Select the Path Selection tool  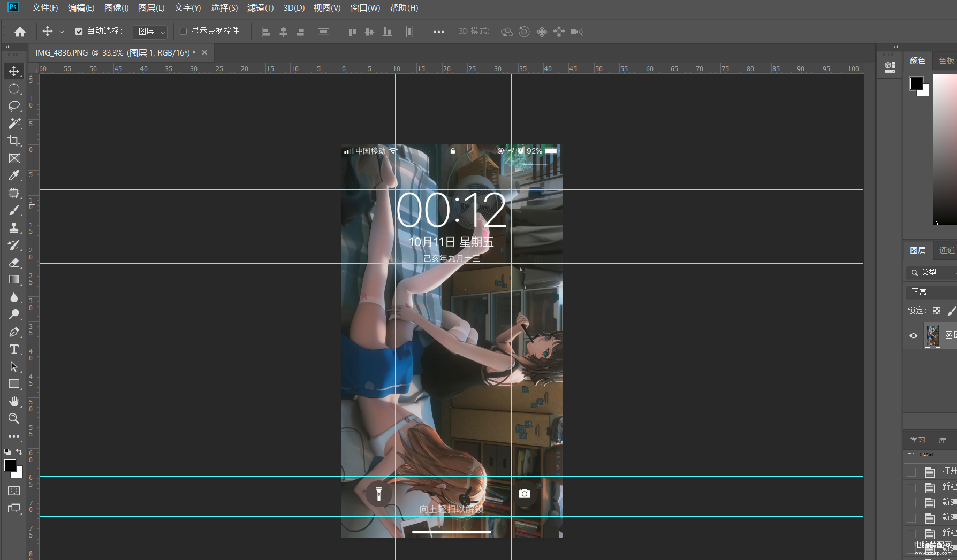(x=14, y=366)
